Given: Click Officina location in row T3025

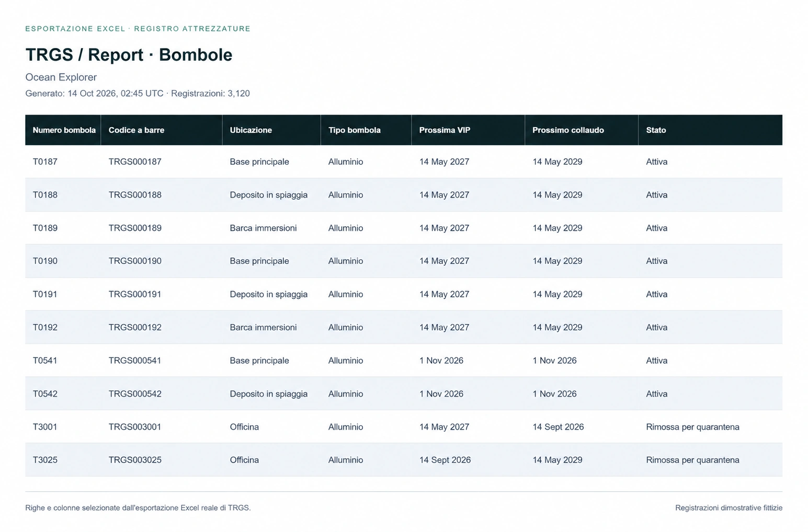Looking at the screenshot, I should click(244, 460).
